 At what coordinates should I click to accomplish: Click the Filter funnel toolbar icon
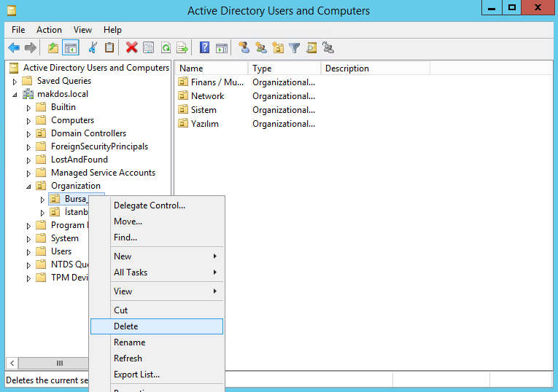(294, 47)
